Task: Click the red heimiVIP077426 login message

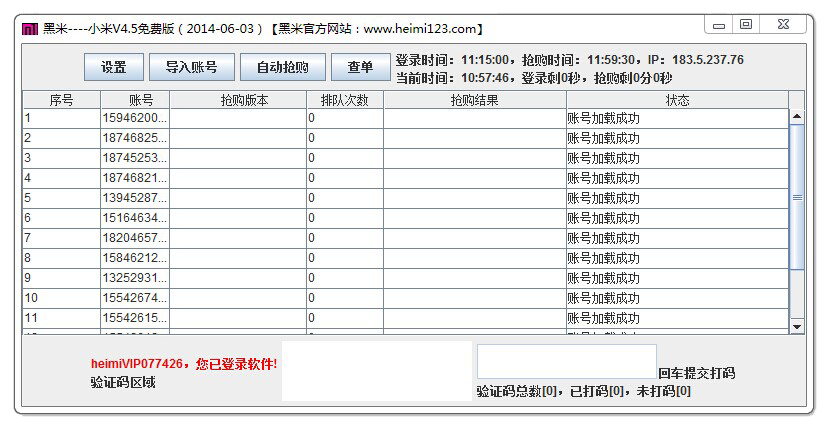Action: (x=184, y=364)
